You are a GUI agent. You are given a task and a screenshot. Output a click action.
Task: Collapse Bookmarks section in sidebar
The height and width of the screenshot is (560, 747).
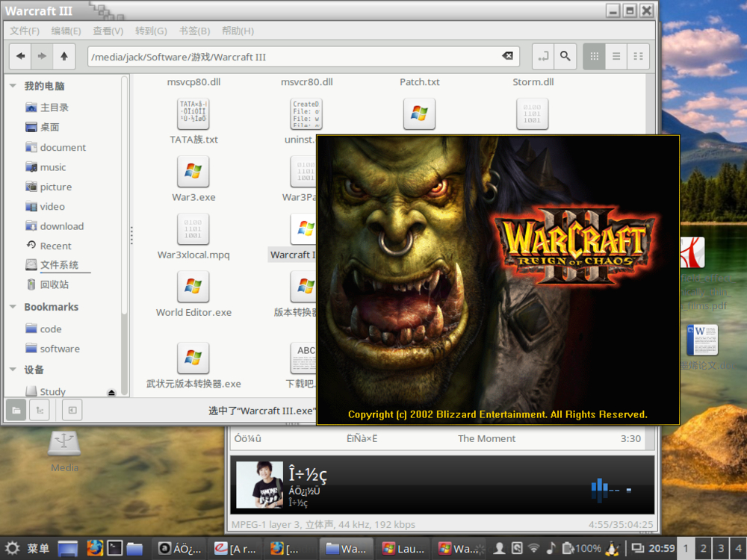pyautogui.click(x=13, y=307)
